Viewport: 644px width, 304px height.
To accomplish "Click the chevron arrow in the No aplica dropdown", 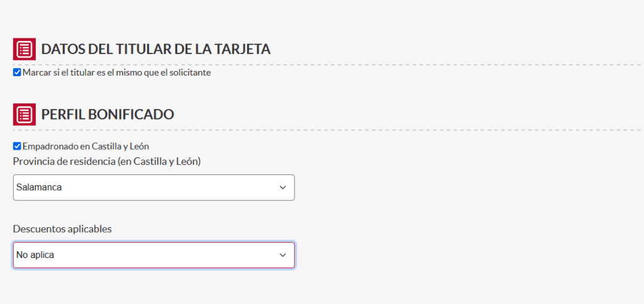I will click(x=282, y=255).
